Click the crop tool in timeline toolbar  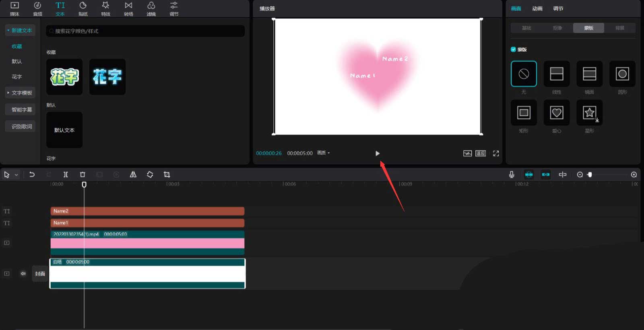[167, 174]
